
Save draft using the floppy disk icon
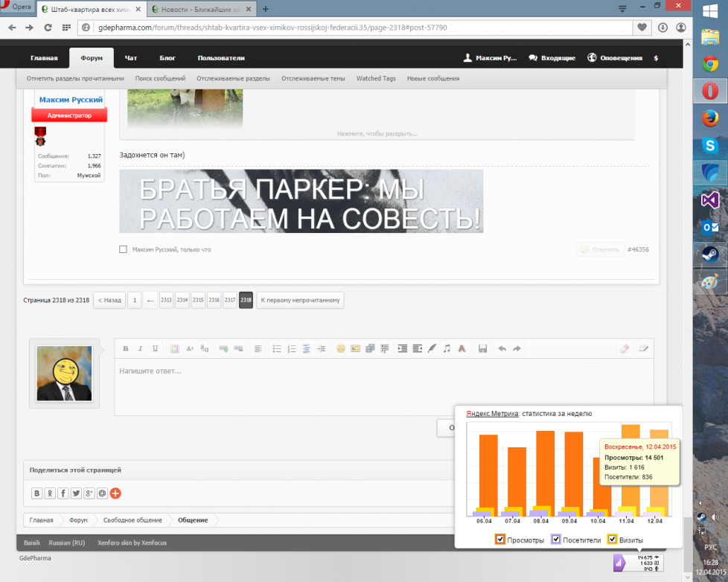483,348
